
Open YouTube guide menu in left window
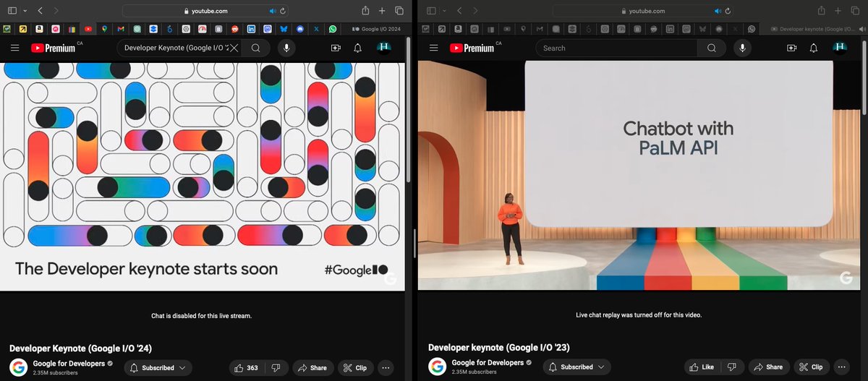(14, 48)
